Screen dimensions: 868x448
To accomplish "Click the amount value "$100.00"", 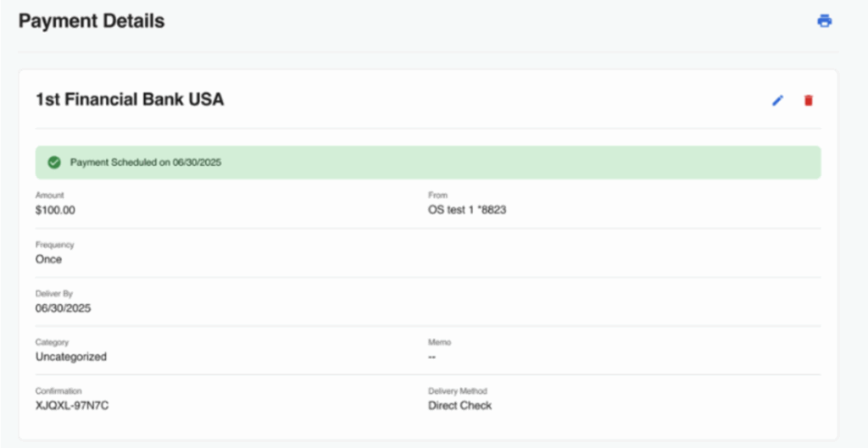I will [x=55, y=210].
